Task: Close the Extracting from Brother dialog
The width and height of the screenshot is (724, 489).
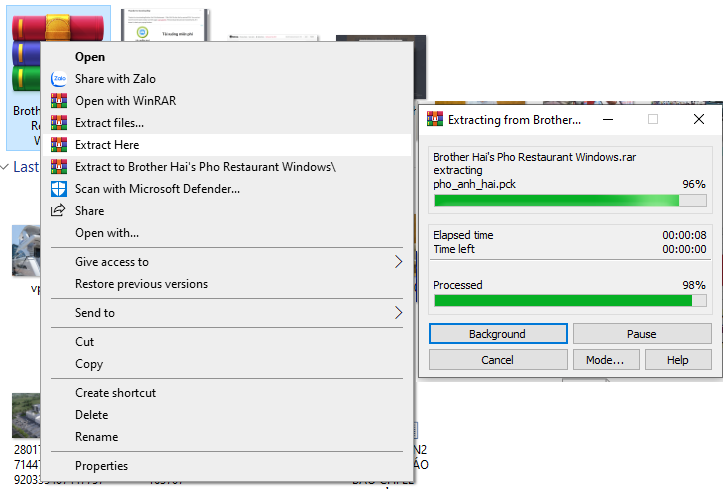Action: [699, 119]
